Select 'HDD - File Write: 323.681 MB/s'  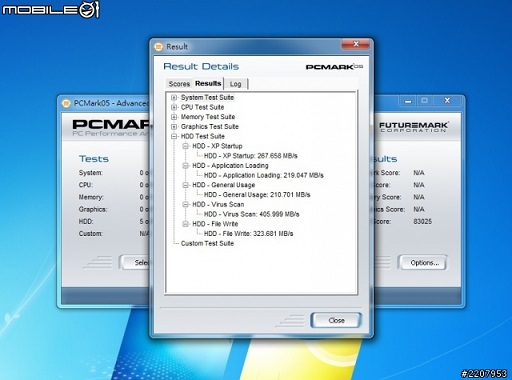[x=249, y=234]
